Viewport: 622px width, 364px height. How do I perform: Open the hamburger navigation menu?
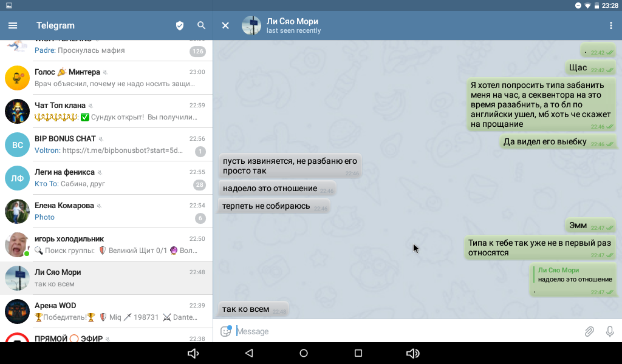point(13,25)
